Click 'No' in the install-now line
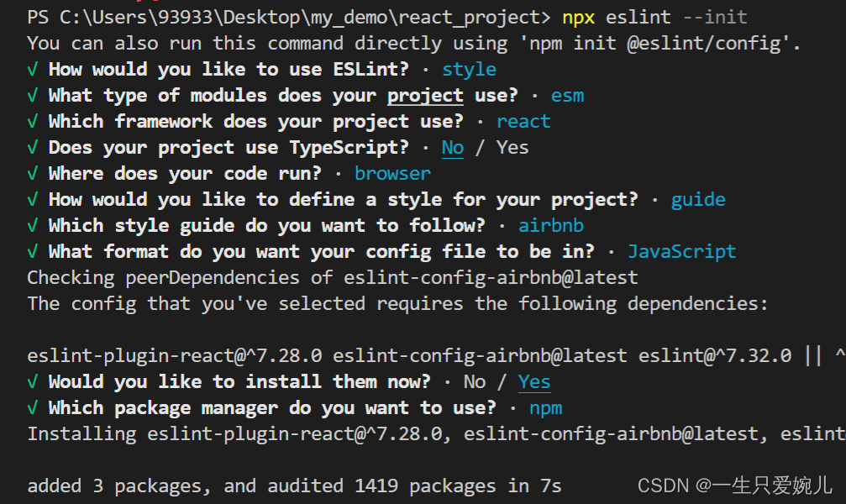Viewport: 846px width, 504px height. [475, 381]
